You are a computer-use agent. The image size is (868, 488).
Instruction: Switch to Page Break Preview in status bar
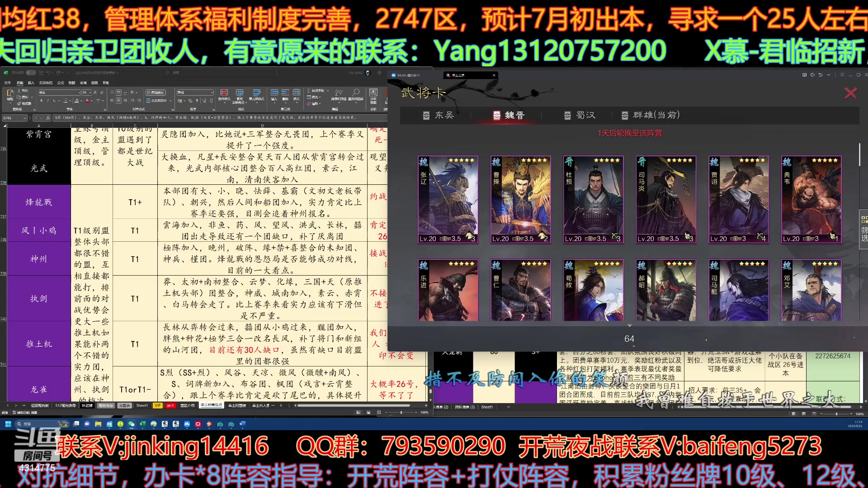tap(378, 412)
